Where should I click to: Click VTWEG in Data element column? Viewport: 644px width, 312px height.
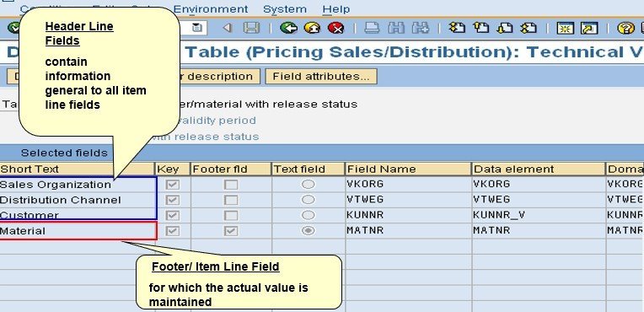491,200
